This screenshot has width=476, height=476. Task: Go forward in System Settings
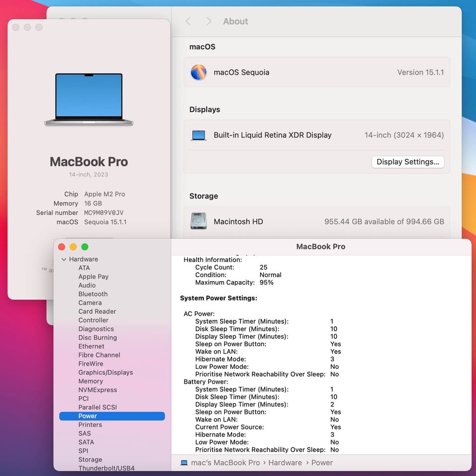(x=209, y=21)
